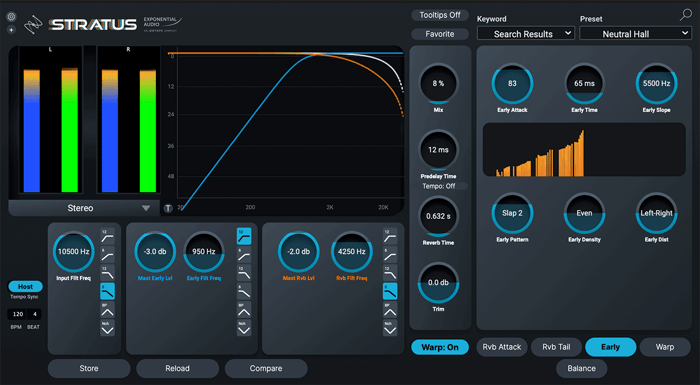Click the Early Dist Left-Right selector
This screenshot has width=700, height=385.
pos(657,213)
